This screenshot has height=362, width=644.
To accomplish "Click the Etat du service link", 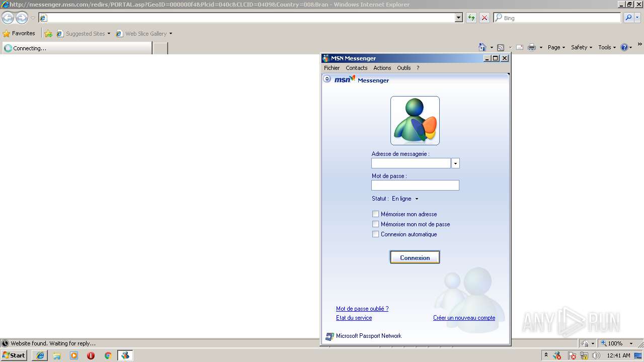I will pyautogui.click(x=354, y=318).
